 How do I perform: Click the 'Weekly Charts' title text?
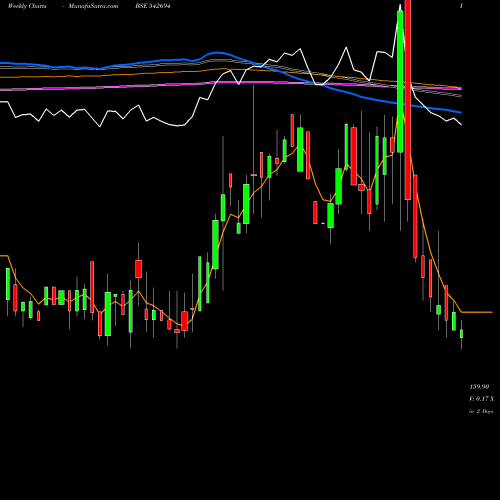(x=27, y=6)
